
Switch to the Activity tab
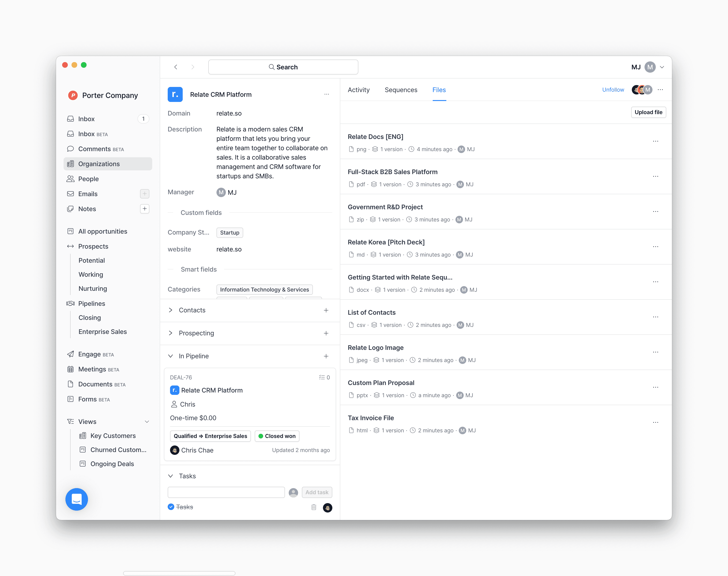click(x=358, y=90)
